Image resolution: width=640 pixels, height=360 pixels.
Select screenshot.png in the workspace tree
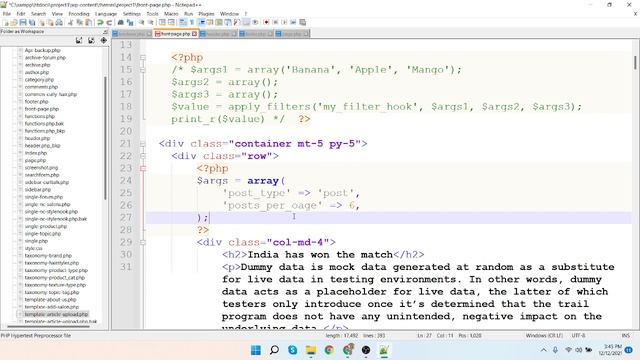coord(41,168)
